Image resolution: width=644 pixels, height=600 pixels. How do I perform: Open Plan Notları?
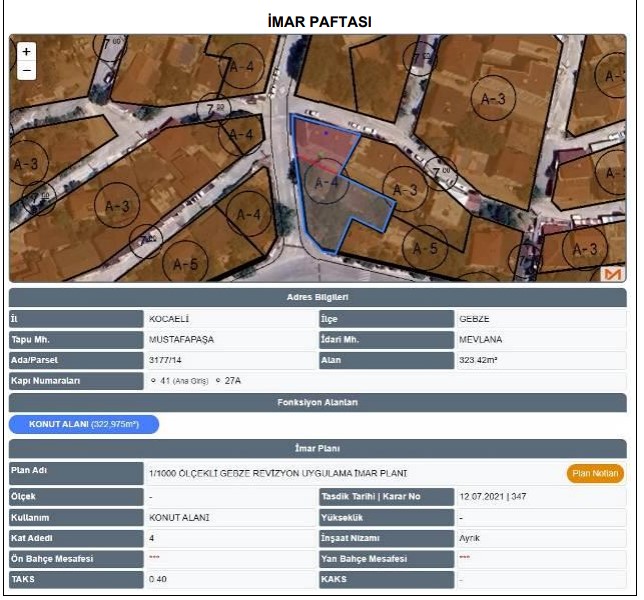(x=595, y=473)
